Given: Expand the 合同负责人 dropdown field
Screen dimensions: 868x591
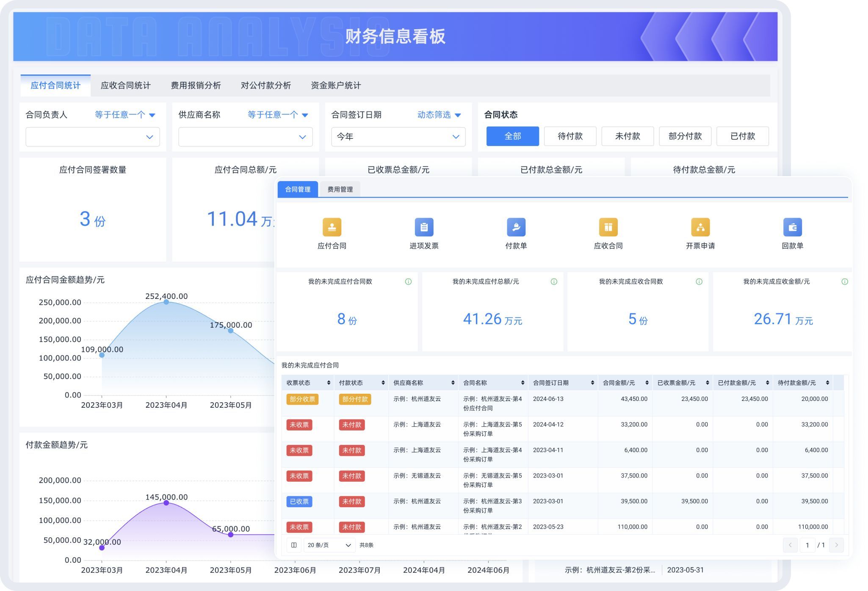Looking at the screenshot, I should pyautogui.click(x=93, y=137).
